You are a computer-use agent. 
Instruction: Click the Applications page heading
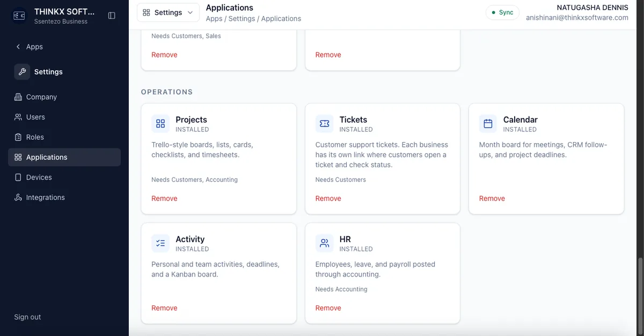230,8
